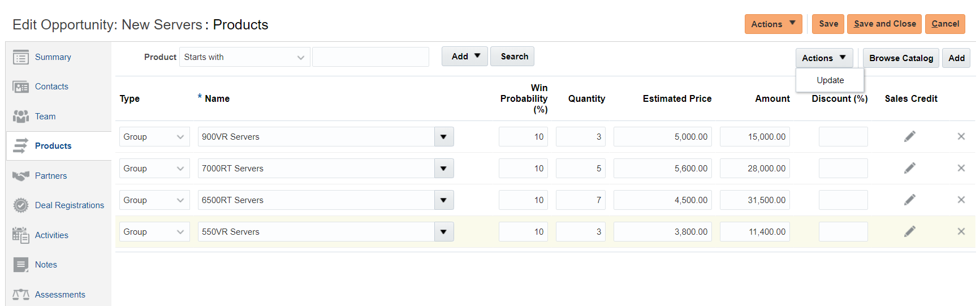Delete the 900VR Servers row
Viewport: 980px width, 306px height.
coord(961,137)
